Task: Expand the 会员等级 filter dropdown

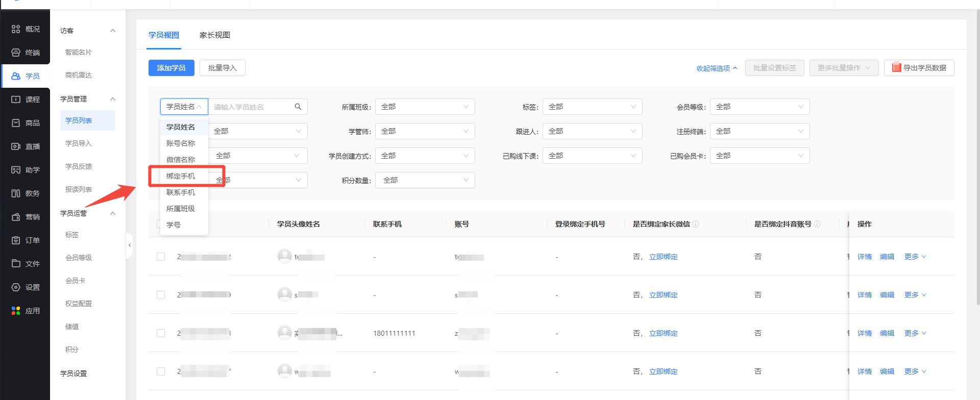Action: point(759,107)
